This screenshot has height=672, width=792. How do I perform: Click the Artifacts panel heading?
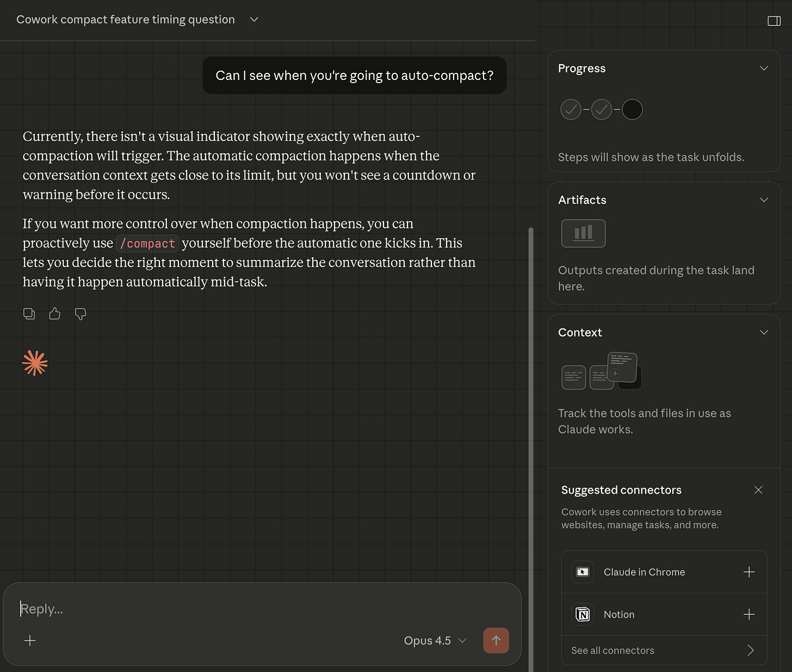(582, 200)
